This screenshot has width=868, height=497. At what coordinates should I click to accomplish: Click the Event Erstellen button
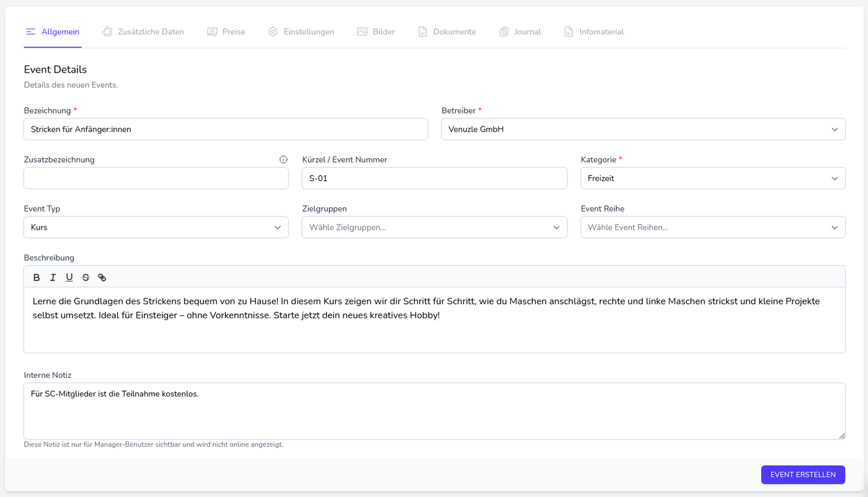click(803, 475)
